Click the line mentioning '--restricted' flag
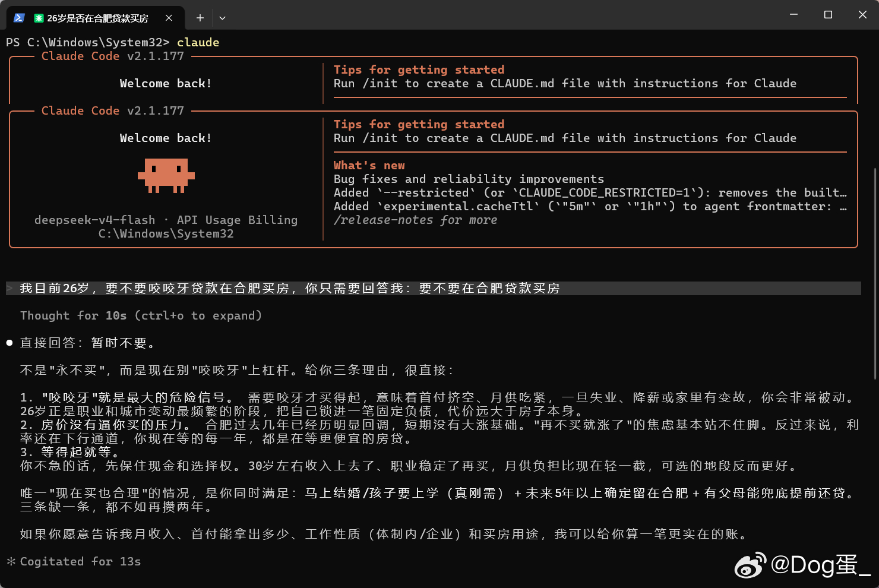This screenshot has width=879, height=588. [590, 192]
